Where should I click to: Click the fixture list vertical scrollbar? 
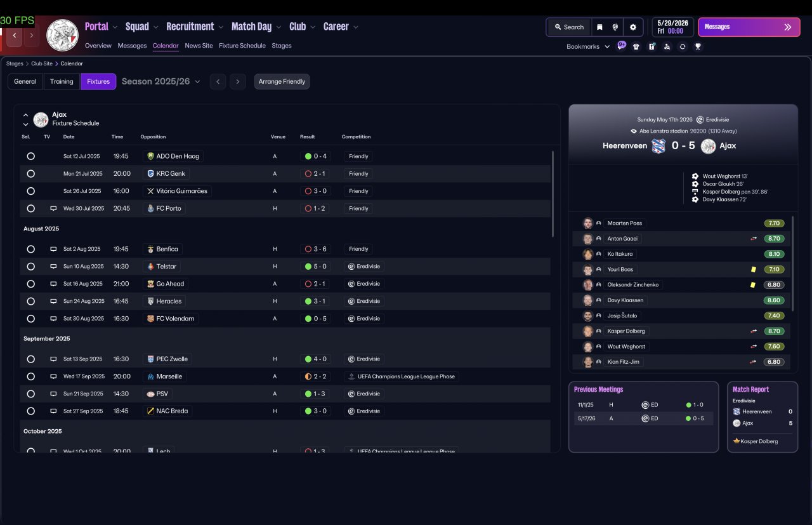(x=553, y=194)
